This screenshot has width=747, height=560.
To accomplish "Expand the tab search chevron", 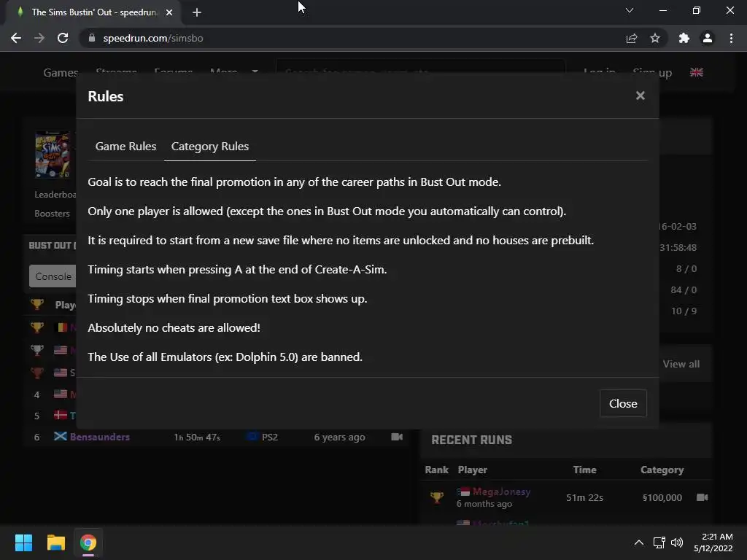I will [630, 10].
